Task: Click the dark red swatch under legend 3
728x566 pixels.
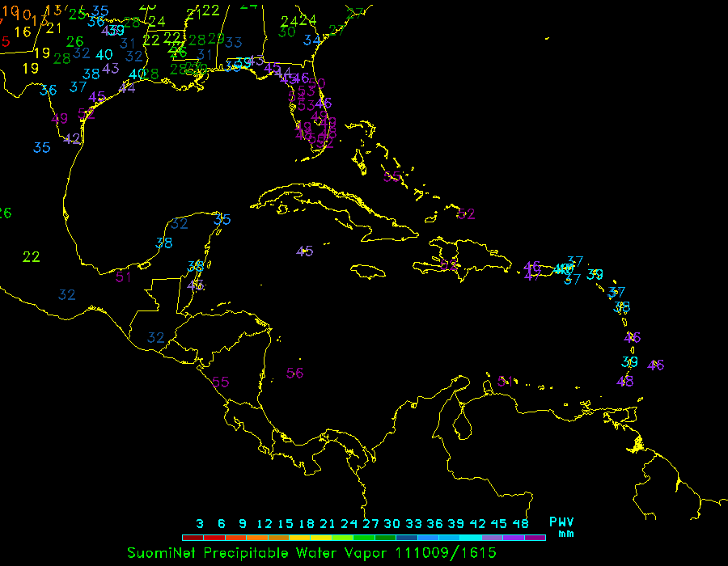Action: (x=193, y=537)
